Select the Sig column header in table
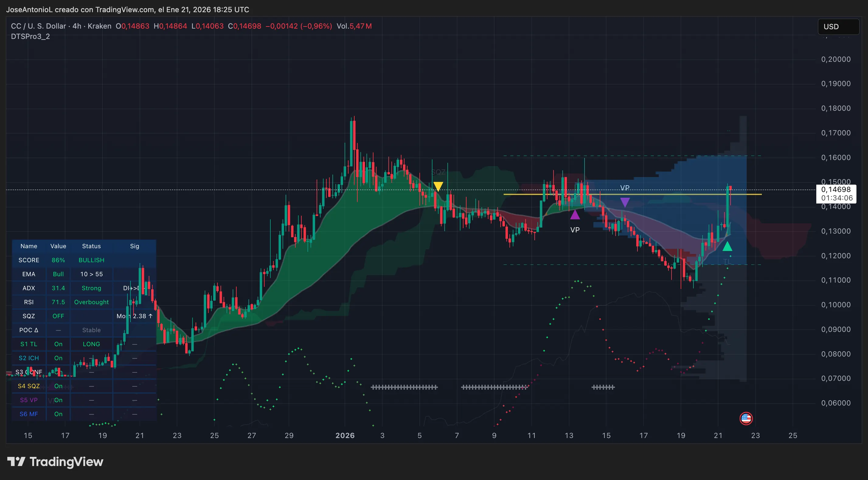This screenshot has width=868, height=480. coord(134,246)
